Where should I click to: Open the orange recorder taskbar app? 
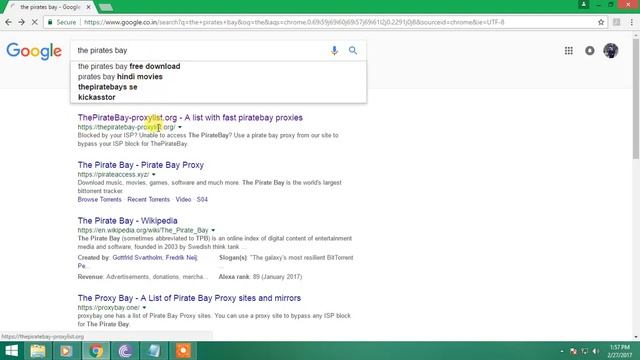coord(183,351)
